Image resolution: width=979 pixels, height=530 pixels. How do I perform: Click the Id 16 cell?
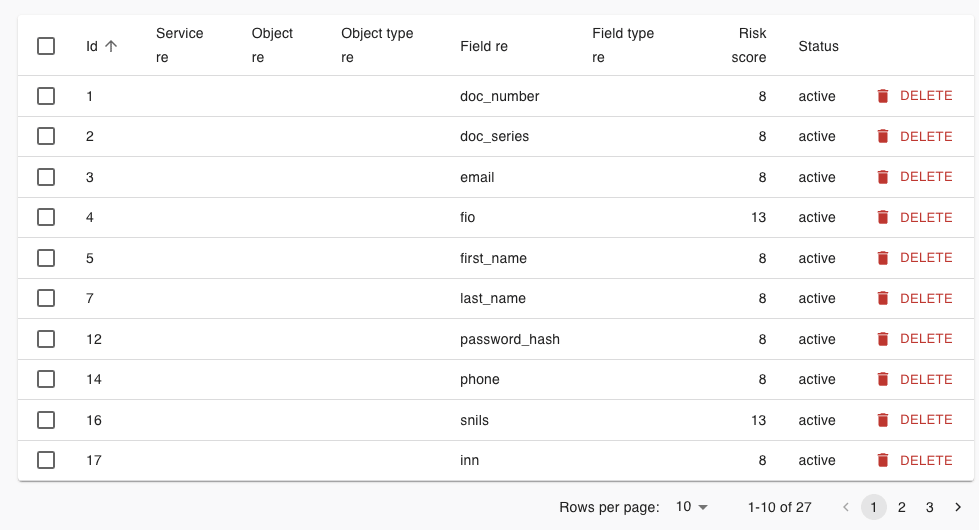tap(94, 420)
